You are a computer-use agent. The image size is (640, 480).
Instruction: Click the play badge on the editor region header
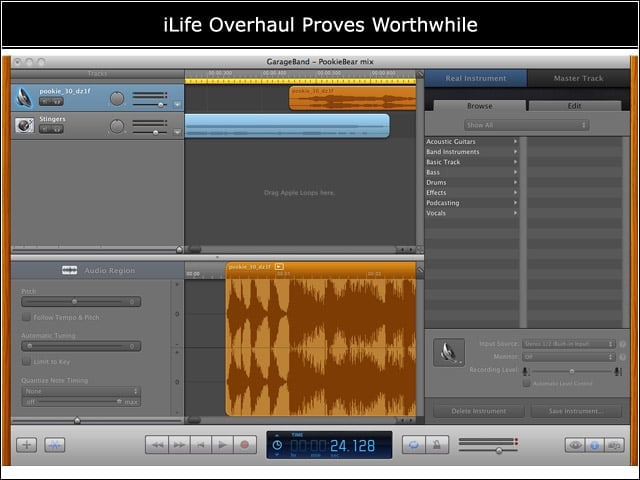tap(279, 267)
